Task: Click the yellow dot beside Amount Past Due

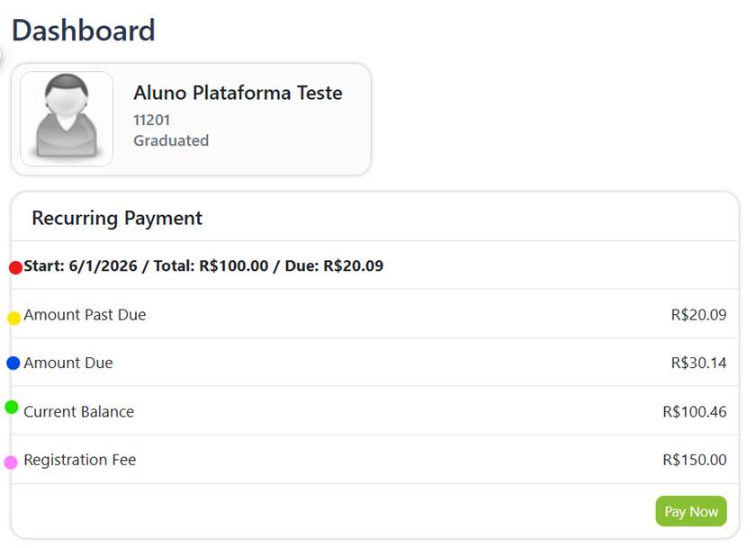Action: 14,319
